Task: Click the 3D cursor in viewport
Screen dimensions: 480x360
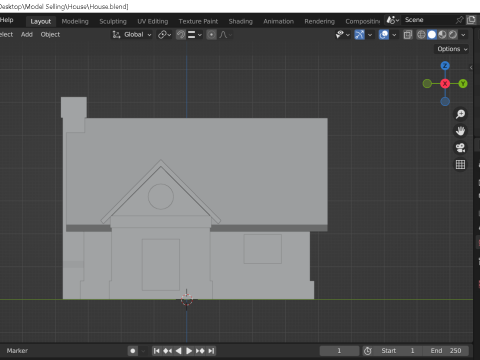Action: pyautogui.click(x=187, y=299)
